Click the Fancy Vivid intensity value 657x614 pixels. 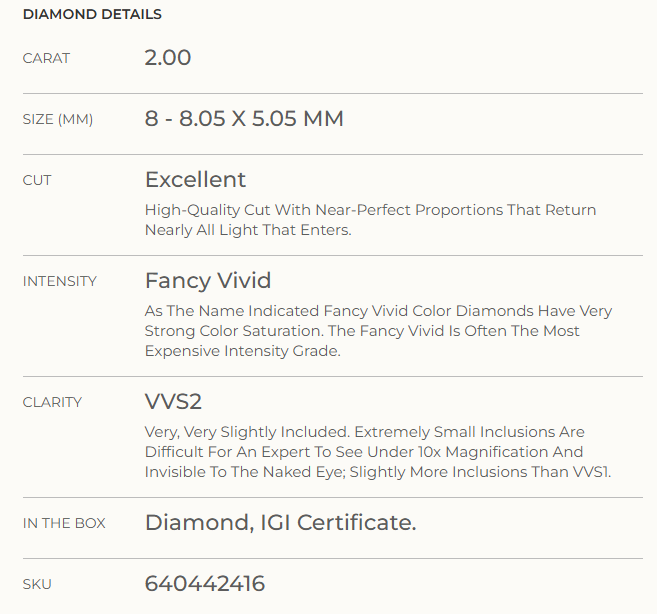(x=208, y=280)
